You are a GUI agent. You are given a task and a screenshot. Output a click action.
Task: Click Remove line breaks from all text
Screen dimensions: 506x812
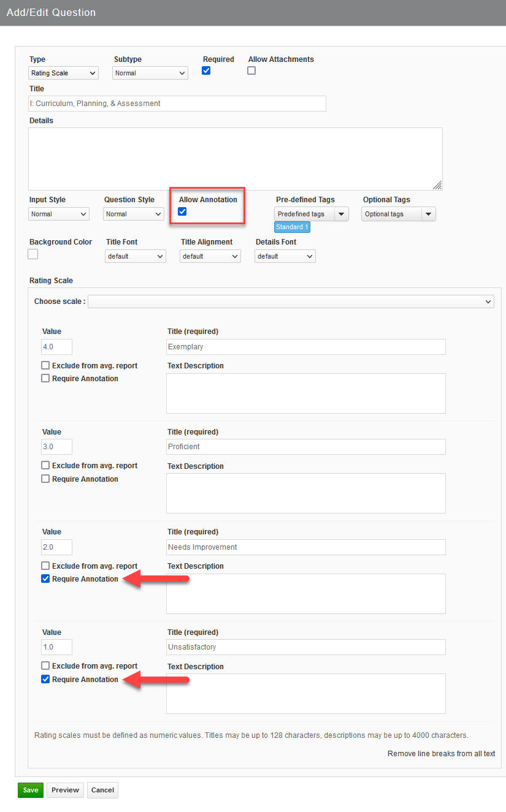[442, 754]
